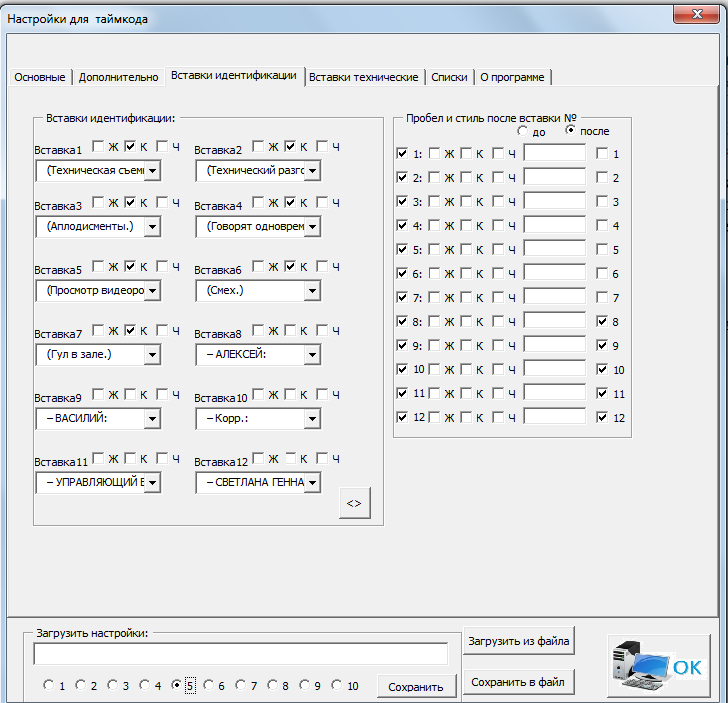Open the Вставка10 Корр. dropdown

click(x=312, y=419)
